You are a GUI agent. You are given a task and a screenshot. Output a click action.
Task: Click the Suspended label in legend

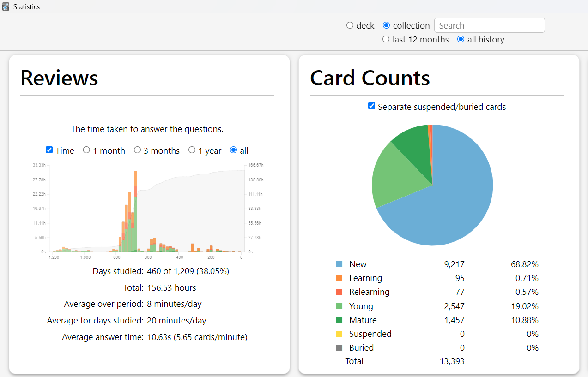point(370,334)
